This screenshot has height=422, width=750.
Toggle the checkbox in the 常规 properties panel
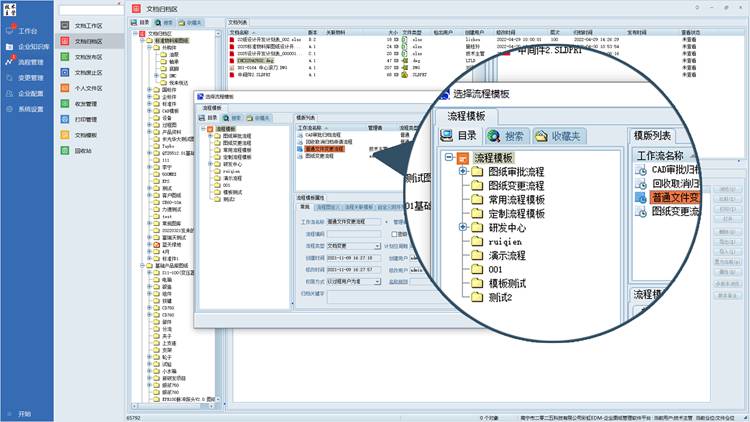[395, 233]
